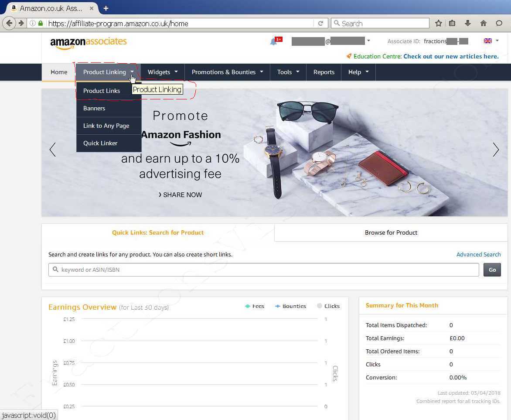Click the browser URL address bar
This screenshot has height=420, width=511.
pyautogui.click(x=180, y=24)
